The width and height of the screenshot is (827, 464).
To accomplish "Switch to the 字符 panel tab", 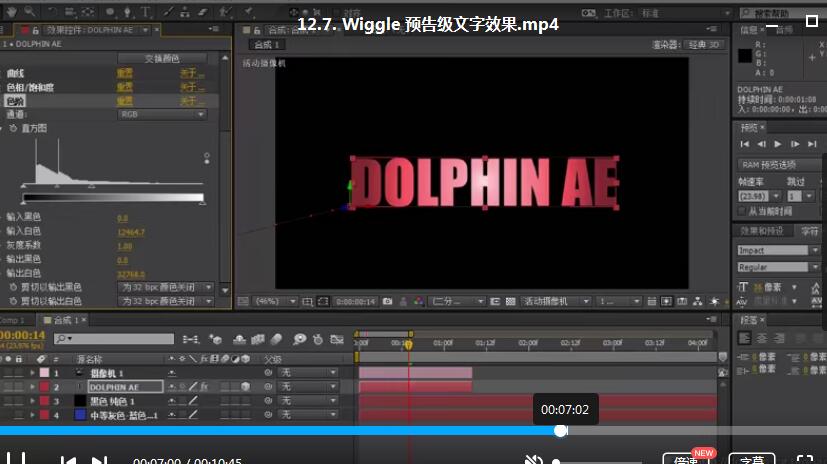I will (809, 231).
